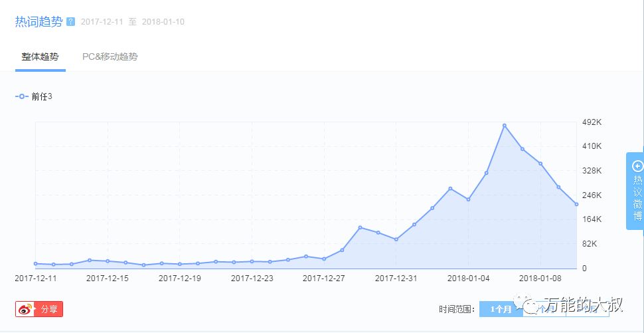The height and width of the screenshot is (333, 644).
Task: Click the data point above 2017-12-31
Action: point(396,239)
